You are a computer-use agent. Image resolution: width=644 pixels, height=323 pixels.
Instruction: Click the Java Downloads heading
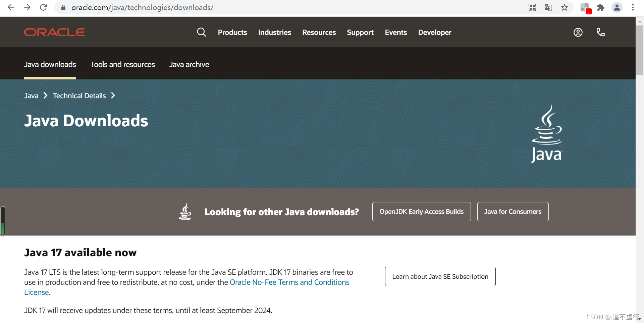pyautogui.click(x=86, y=121)
